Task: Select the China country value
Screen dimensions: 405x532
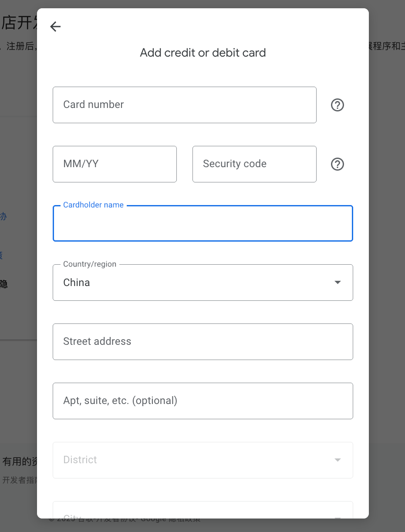Action: click(x=77, y=283)
